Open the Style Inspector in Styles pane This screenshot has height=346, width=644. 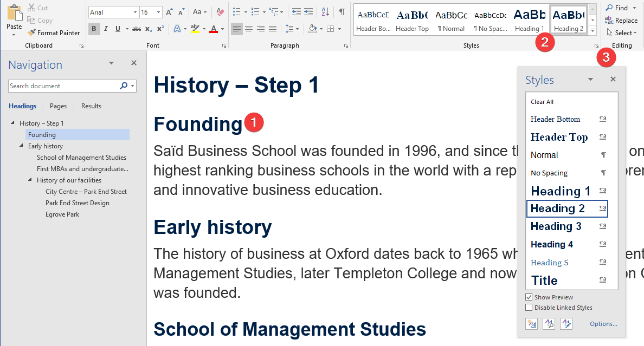click(x=549, y=324)
